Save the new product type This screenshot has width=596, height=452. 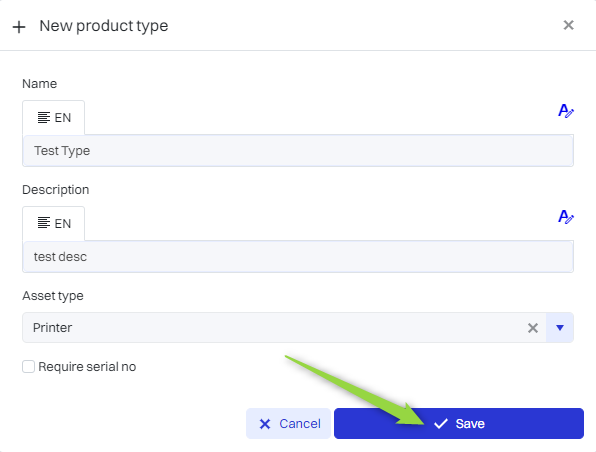click(459, 423)
